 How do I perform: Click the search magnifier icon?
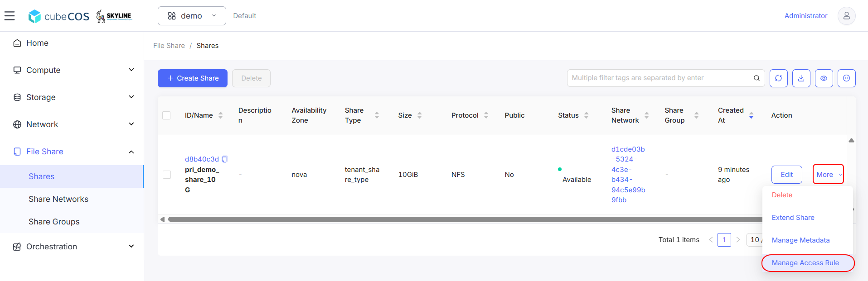[x=756, y=78]
